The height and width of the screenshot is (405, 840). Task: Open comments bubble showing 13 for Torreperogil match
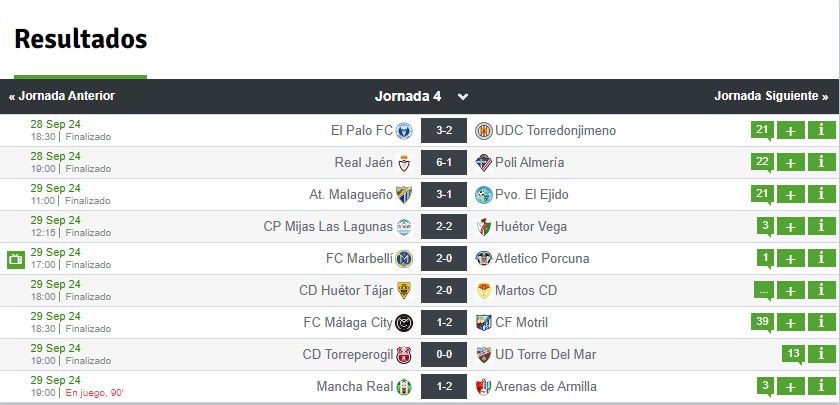[x=793, y=355]
